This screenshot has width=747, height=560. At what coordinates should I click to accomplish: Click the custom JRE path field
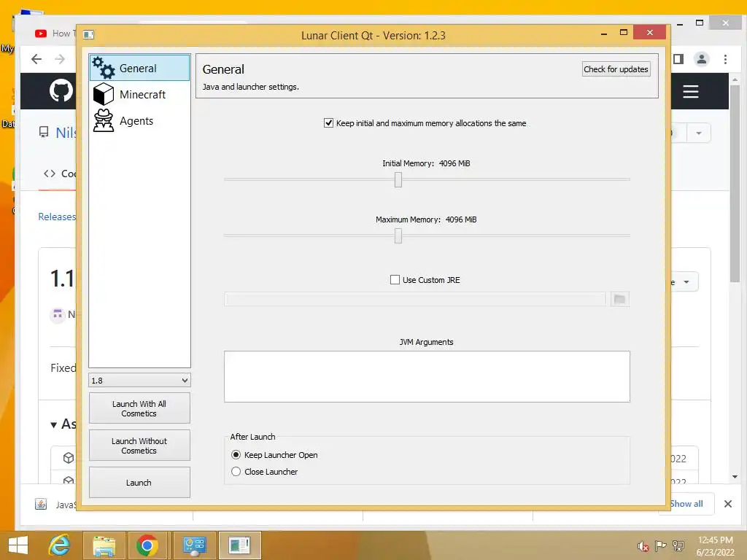(x=414, y=299)
